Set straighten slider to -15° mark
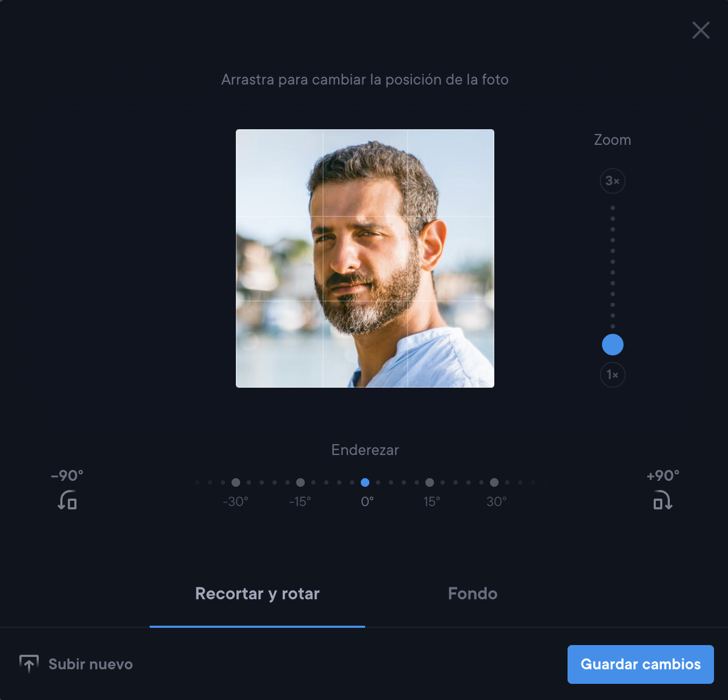728x700 pixels. click(300, 482)
